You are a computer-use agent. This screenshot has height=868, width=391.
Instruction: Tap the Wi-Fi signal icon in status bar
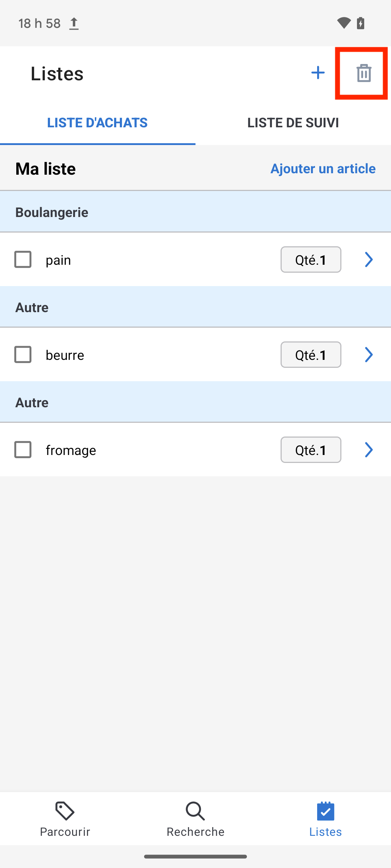click(x=344, y=23)
